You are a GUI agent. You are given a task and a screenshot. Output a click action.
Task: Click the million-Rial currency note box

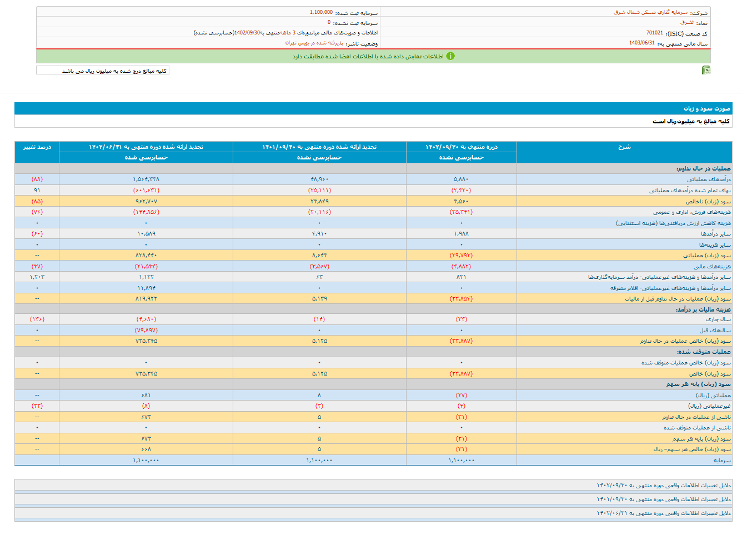[103, 71]
